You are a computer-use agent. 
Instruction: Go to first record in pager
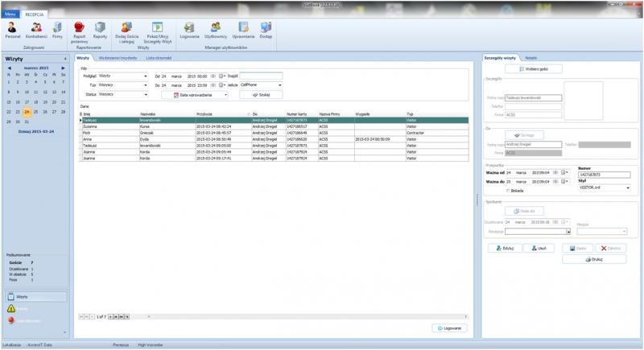click(81, 317)
